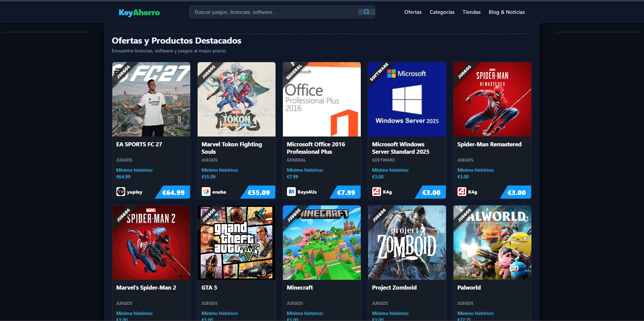644x321 pixels.
Task: Click the search magnifier icon
Action: coord(366,12)
